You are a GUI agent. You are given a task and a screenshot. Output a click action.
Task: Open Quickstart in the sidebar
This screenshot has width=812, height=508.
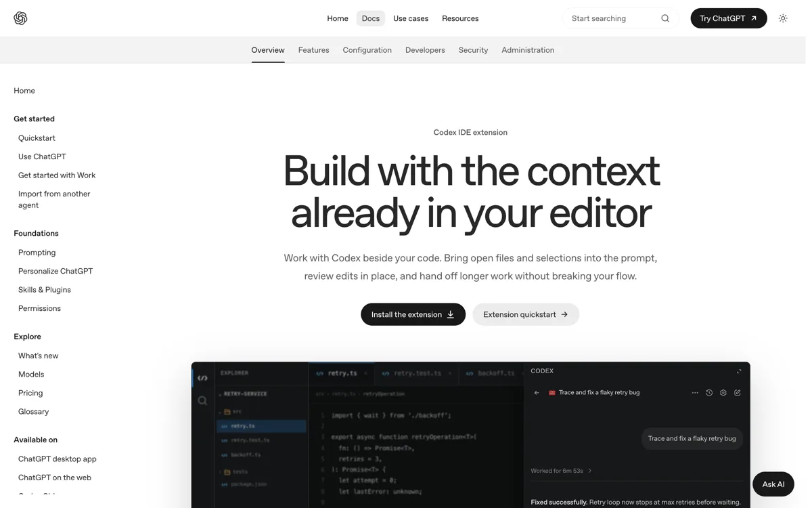coord(37,138)
